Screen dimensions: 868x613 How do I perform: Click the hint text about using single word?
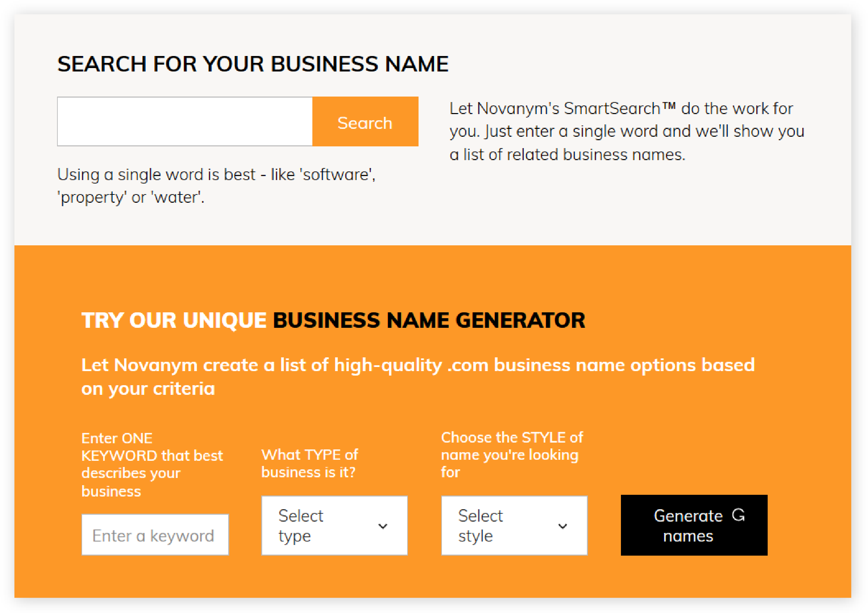[216, 186]
